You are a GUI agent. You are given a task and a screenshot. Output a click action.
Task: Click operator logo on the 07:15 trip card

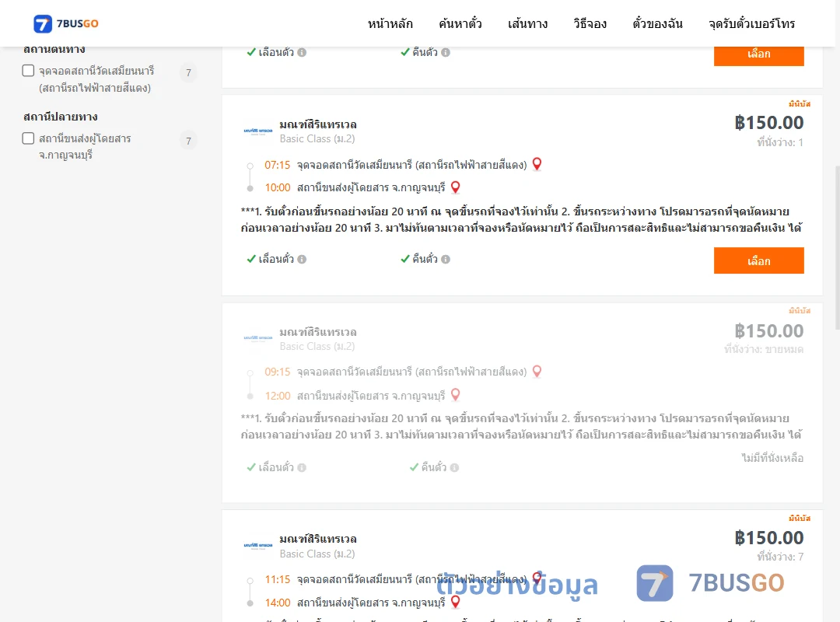point(258,131)
